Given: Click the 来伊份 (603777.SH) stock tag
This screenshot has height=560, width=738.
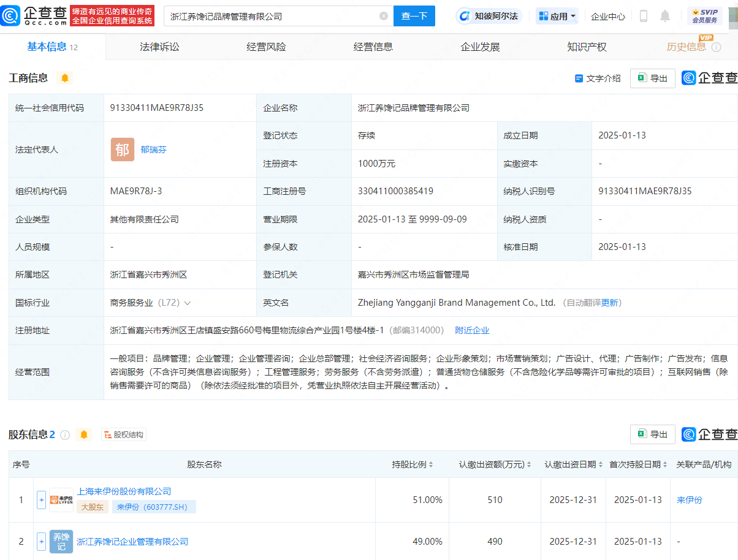Looking at the screenshot, I should pos(154,507).
